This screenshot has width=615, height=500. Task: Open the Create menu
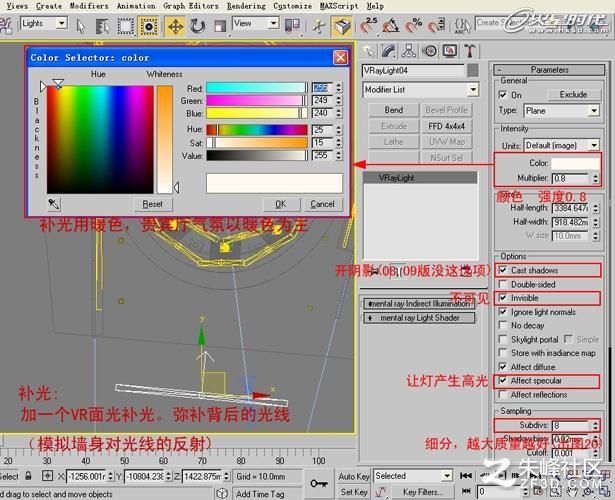49,6
